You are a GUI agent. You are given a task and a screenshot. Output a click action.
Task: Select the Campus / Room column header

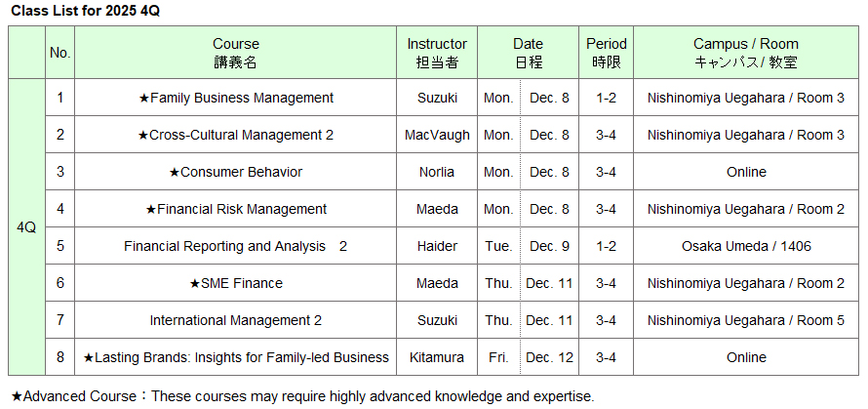tap(746, 53)
